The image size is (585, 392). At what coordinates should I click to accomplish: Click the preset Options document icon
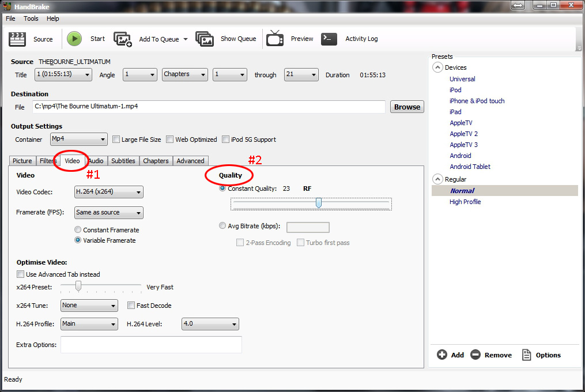point(526,355)
